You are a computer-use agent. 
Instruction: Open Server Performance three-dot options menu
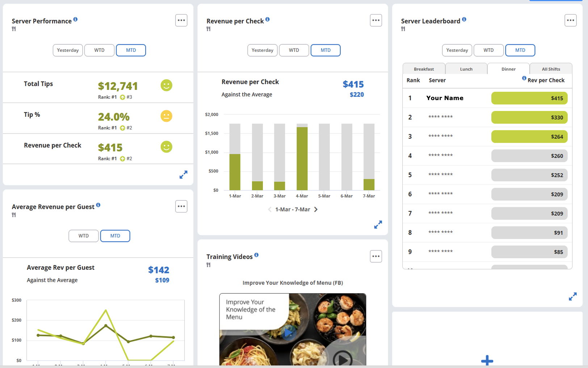point(181,20)
